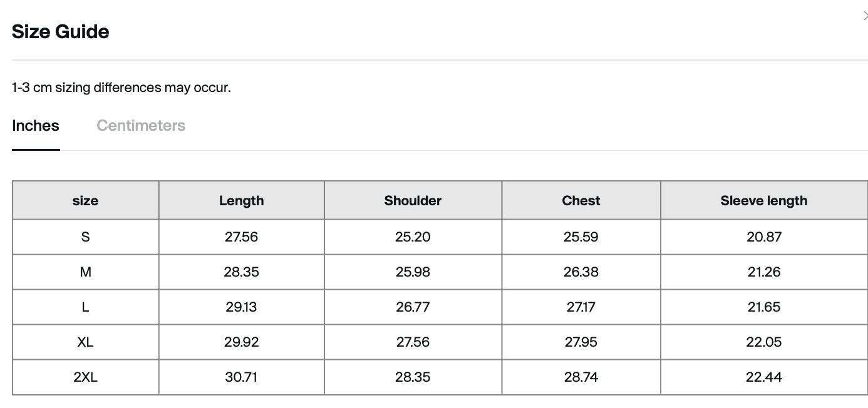868x408 pixels.
Task: Click the 27.56 length value for S
Action: pyautogui.click(x=242, y=237)
